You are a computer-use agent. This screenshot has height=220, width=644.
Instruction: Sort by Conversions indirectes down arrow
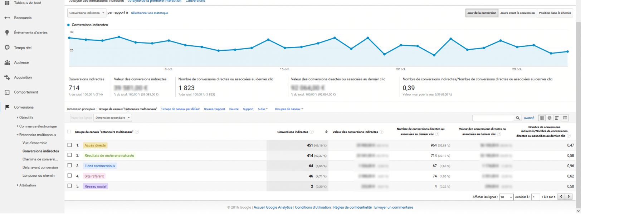pyautogui.click(x=326, y=132)
